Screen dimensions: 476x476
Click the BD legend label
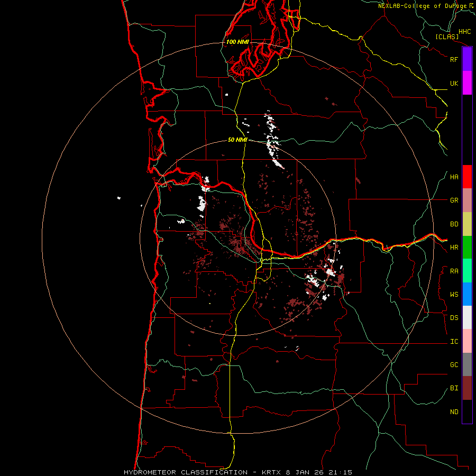454,224
